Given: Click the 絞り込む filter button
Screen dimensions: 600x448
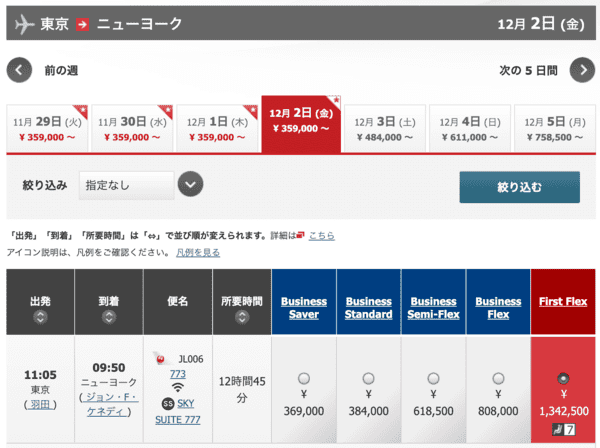Looking at the screenshot, I should [x=520, y=187].
